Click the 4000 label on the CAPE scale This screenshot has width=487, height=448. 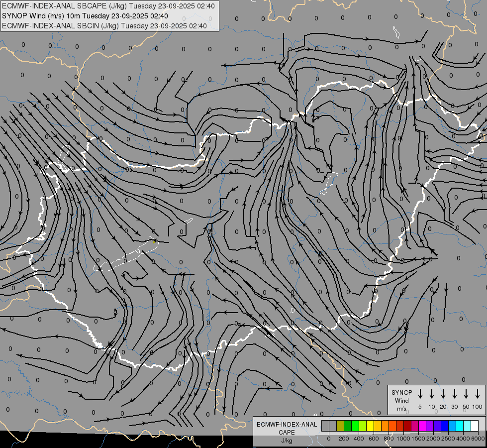pyautogui.click(x=463, y=439)
